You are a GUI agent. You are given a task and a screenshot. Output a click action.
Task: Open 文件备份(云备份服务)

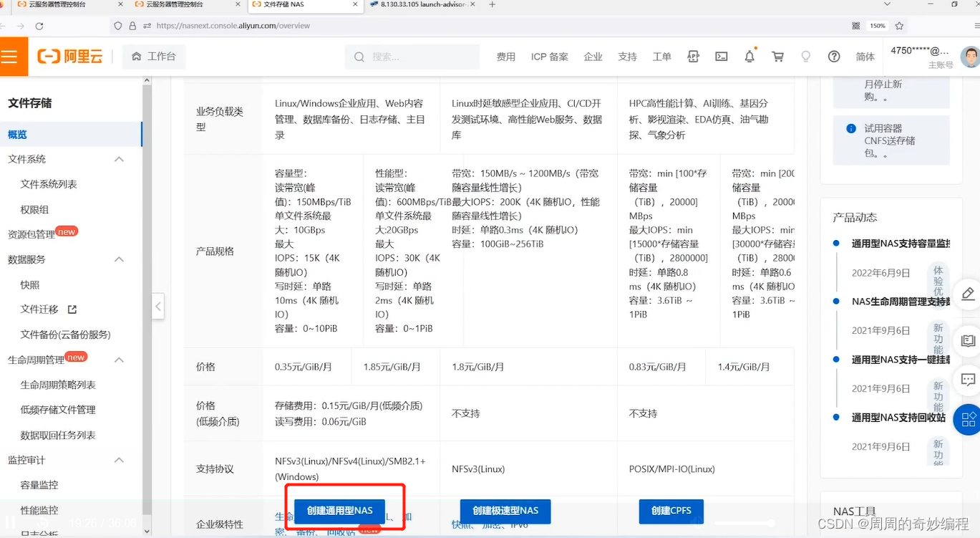coord(66,335)
